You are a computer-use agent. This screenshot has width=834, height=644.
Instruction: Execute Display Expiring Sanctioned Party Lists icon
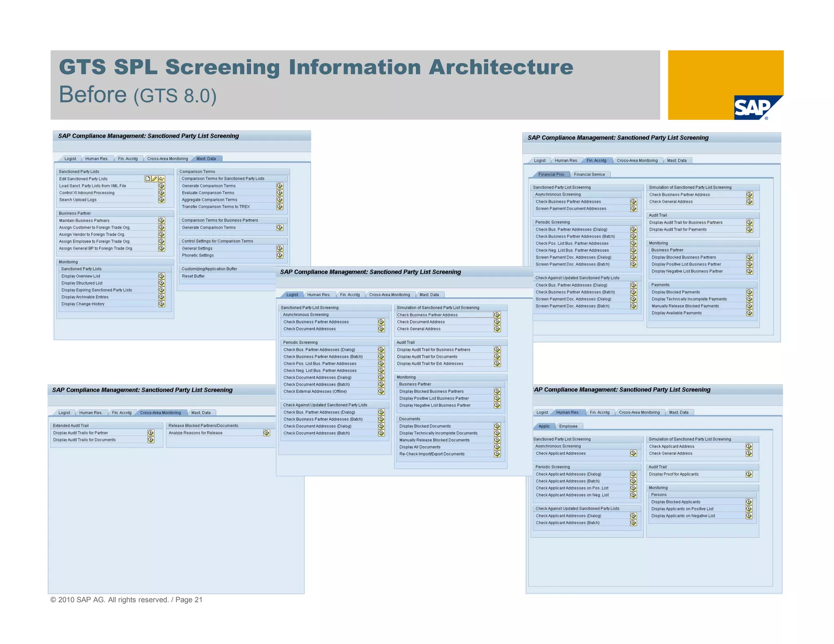[x=162, y=290]
